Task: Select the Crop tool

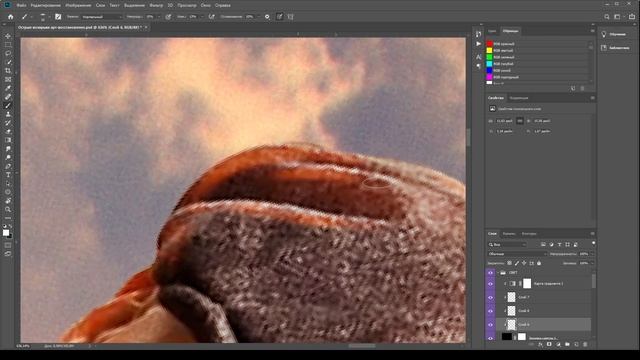Action: [x=8, y=71]
